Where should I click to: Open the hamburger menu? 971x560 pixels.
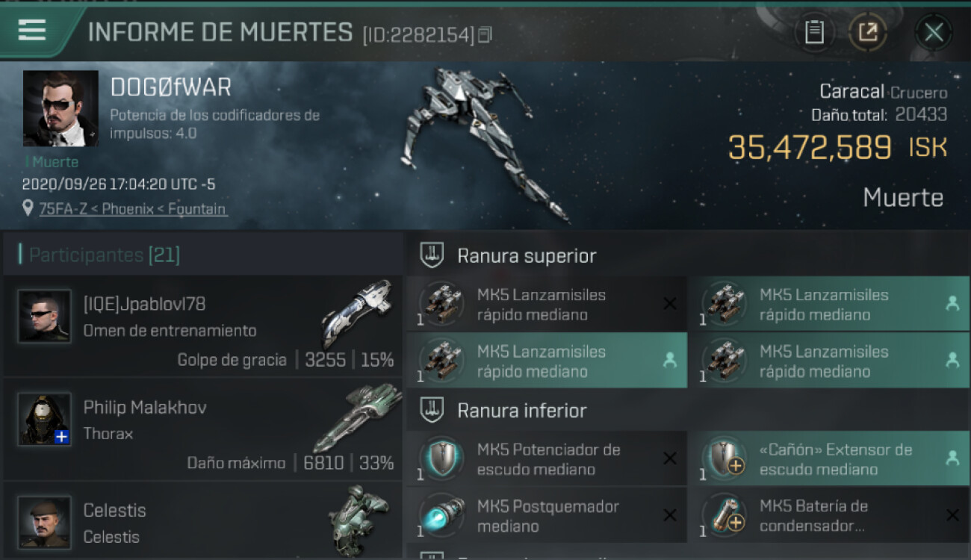pyautogui.click(x=32, y=30)
